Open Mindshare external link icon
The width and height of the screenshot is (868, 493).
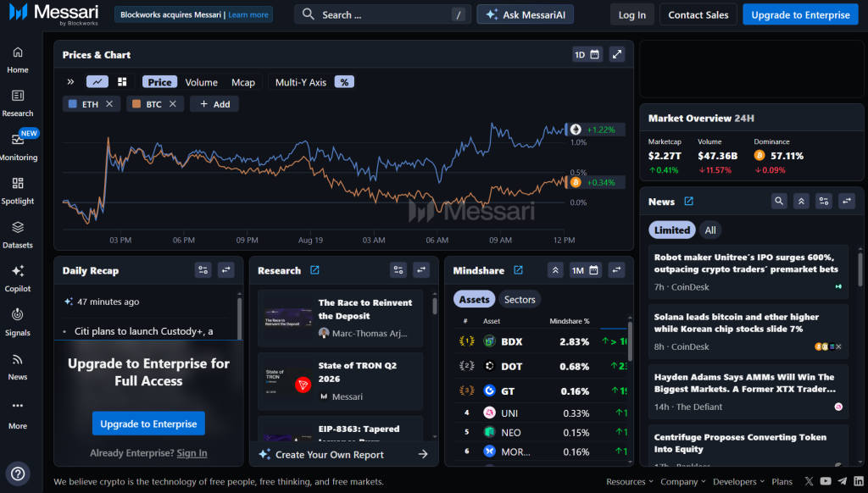point(518,270)
